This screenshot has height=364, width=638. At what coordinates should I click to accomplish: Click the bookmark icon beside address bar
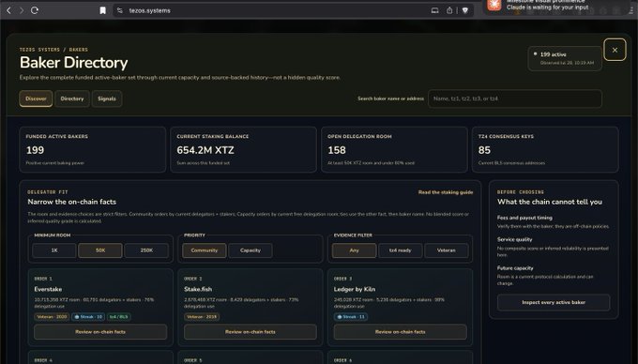(x=102, y=10)
